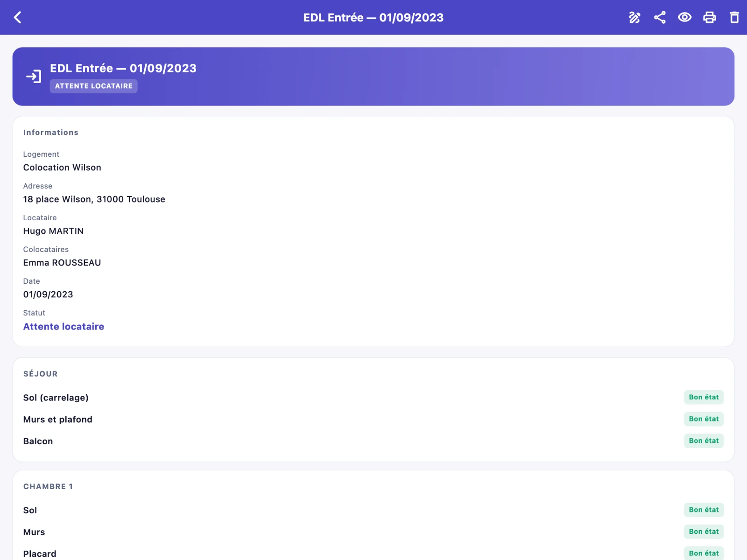Click the 'CHAMBRE 1' section heading
Image resolution: width=747 pixels, height=560 pixels.
[x=48, y=487]
